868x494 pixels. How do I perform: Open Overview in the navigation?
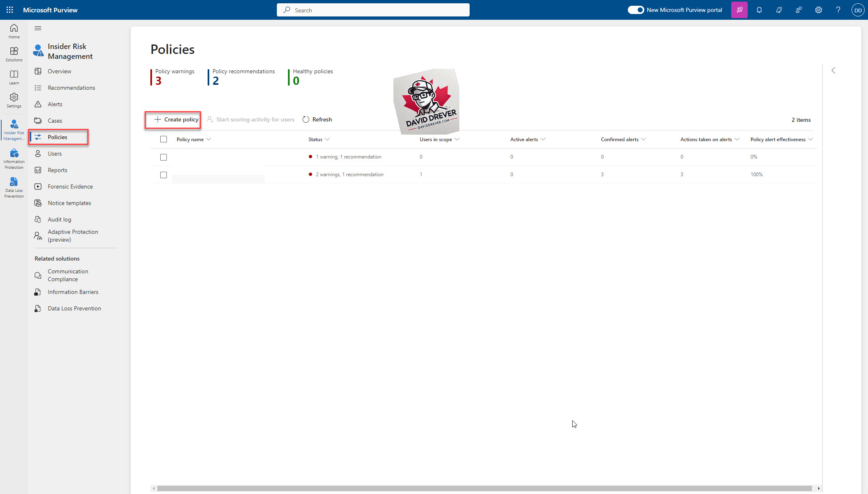59,71
